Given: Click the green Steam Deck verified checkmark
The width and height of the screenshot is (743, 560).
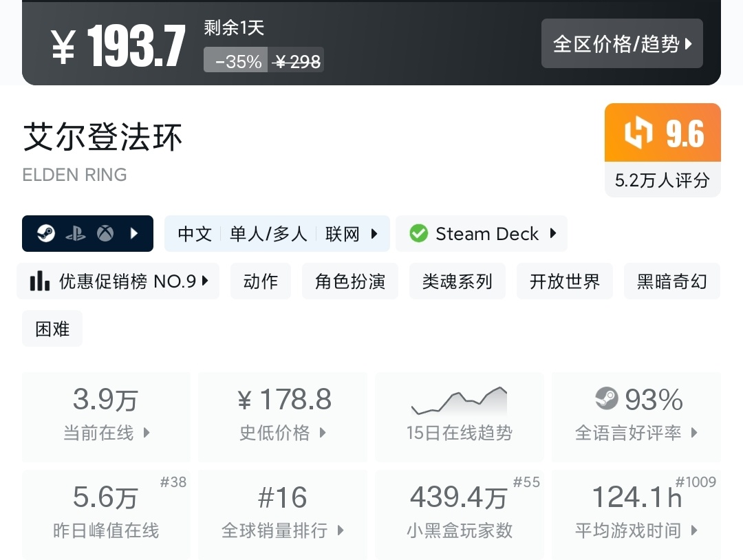Looking at the screenshot, I should pos(418,234).
